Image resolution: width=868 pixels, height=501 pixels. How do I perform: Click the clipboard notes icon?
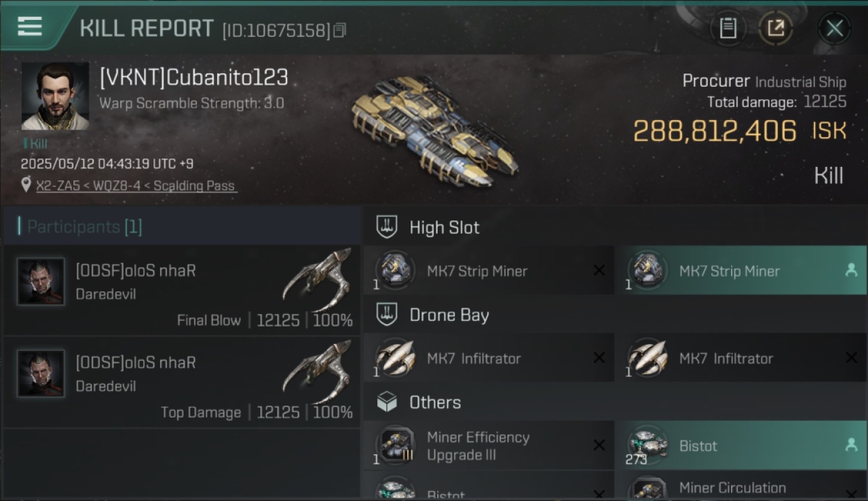pos(728,28)
